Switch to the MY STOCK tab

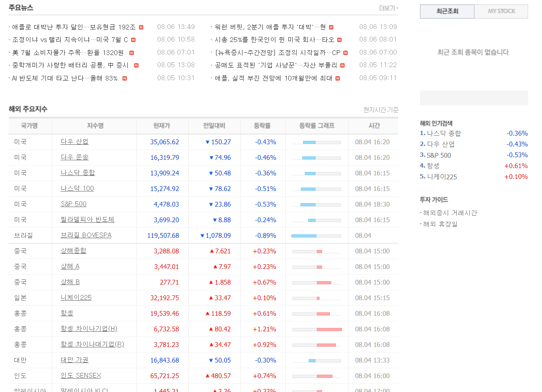pyautogui.click(x=501, y=12)
